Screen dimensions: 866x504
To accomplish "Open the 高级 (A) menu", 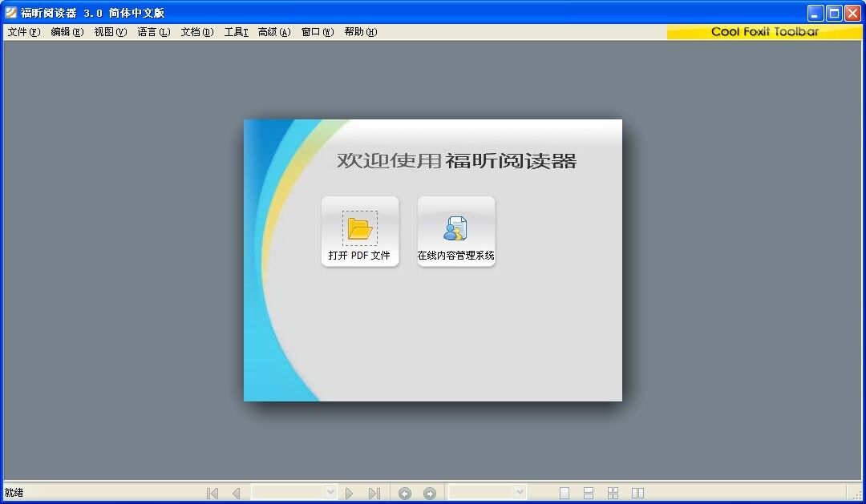I will coord(274,32).
